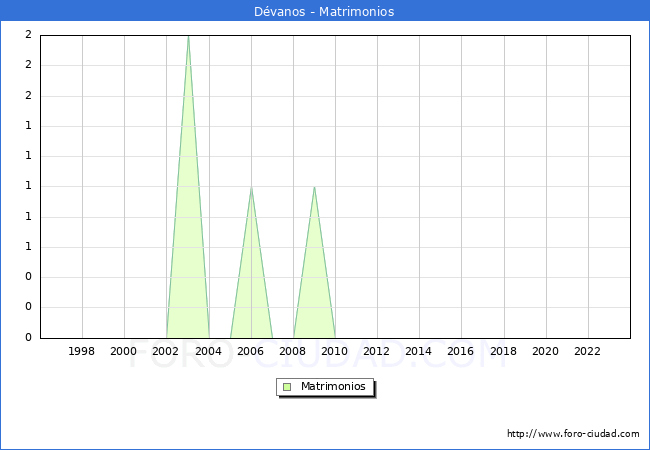The image size is (650, 450).
Task: Select the 2010 x-axis label
Action: point(335,351)
